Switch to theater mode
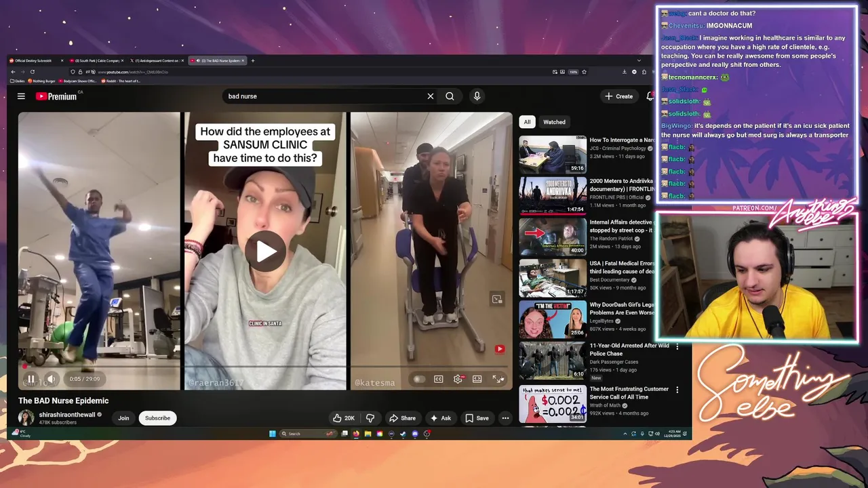The height and width of the screenshot is (488, 868). click(477, 379)
